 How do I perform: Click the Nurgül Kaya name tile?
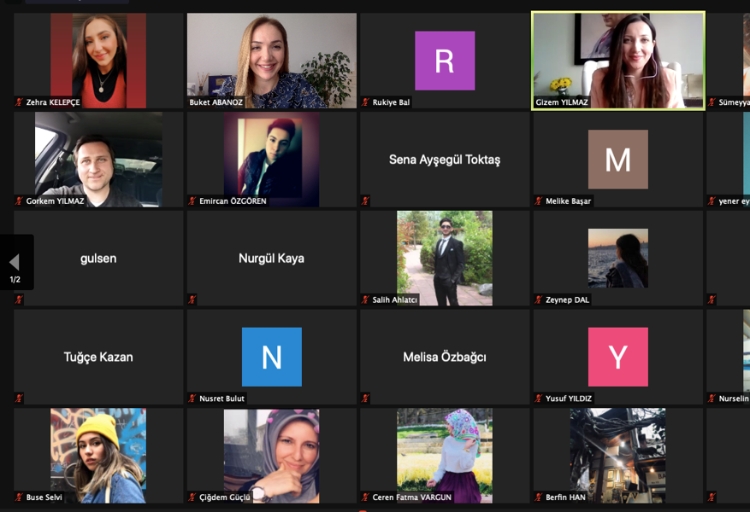click(271, 258)
